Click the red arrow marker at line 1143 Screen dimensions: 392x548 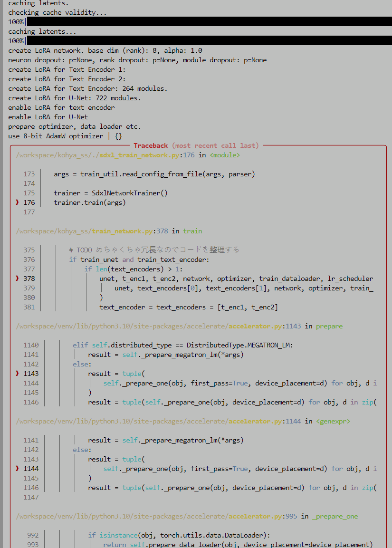17,374
